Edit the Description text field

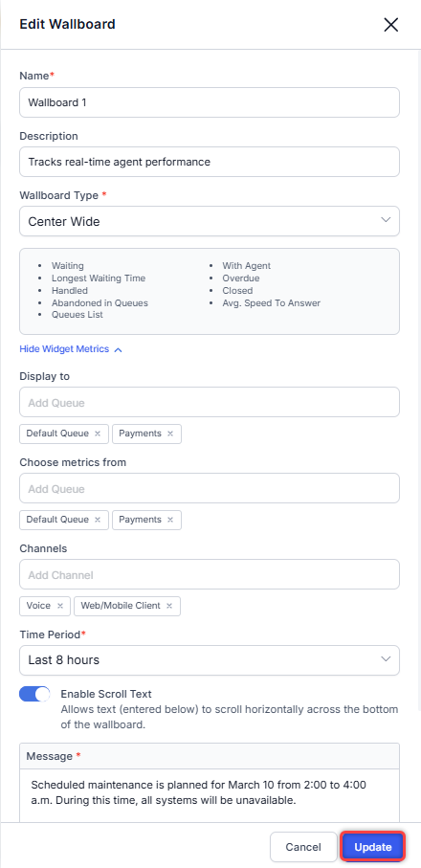210,162
